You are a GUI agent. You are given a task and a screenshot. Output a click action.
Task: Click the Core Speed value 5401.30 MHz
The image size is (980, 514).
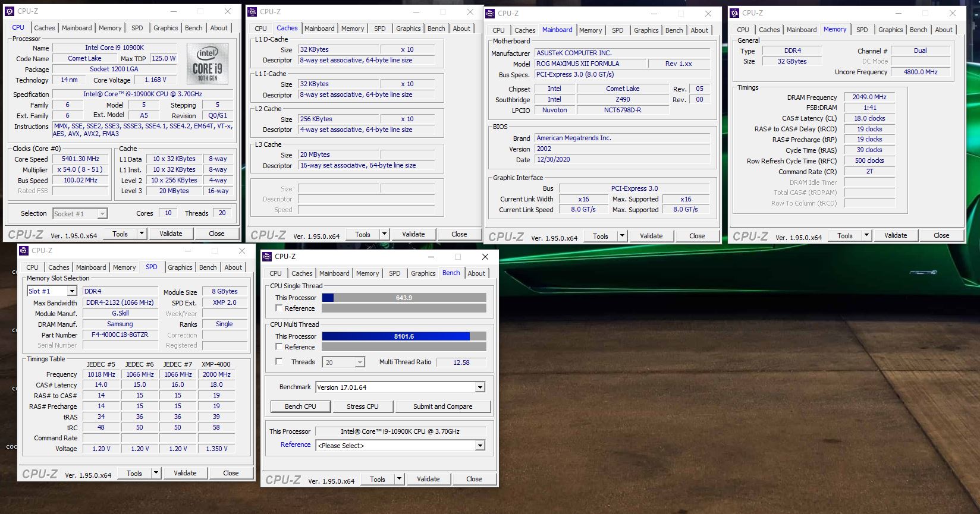pyautogui.click(x=81, y=159)
